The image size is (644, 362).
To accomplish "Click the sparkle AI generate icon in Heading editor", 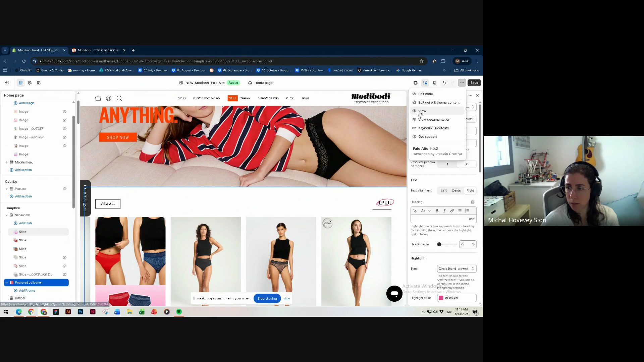I will (415, 211).
